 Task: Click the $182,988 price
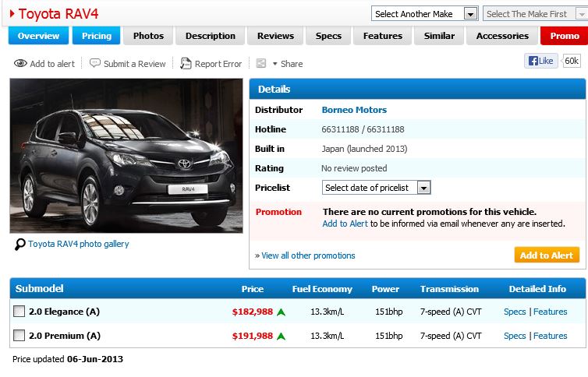coord(253,312)
